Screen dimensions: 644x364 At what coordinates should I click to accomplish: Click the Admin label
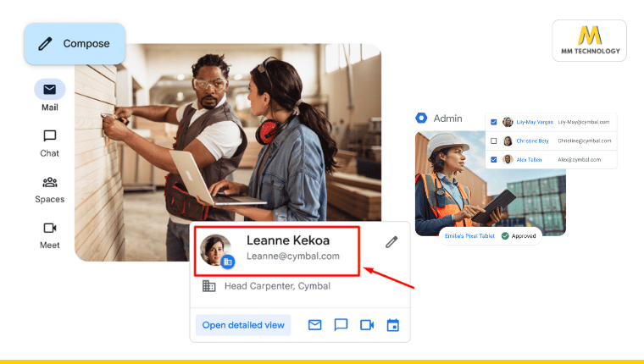click(x=447, y=119)
